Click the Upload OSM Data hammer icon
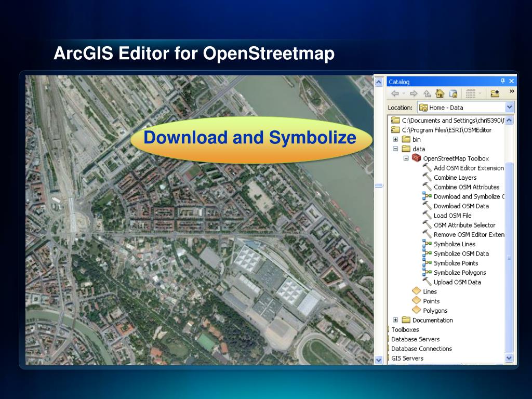Viewport: 532px width, 399px height. [x=427, y=282]
